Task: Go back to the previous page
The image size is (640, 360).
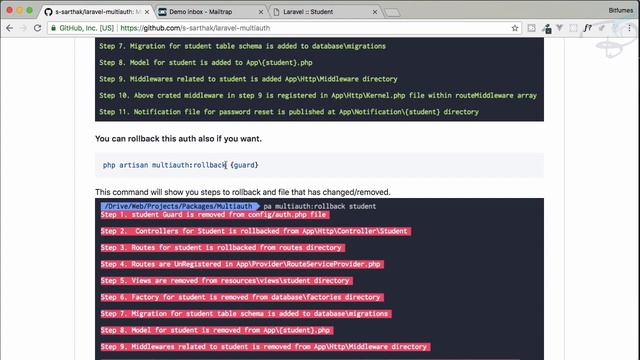Action: (10, 28)
